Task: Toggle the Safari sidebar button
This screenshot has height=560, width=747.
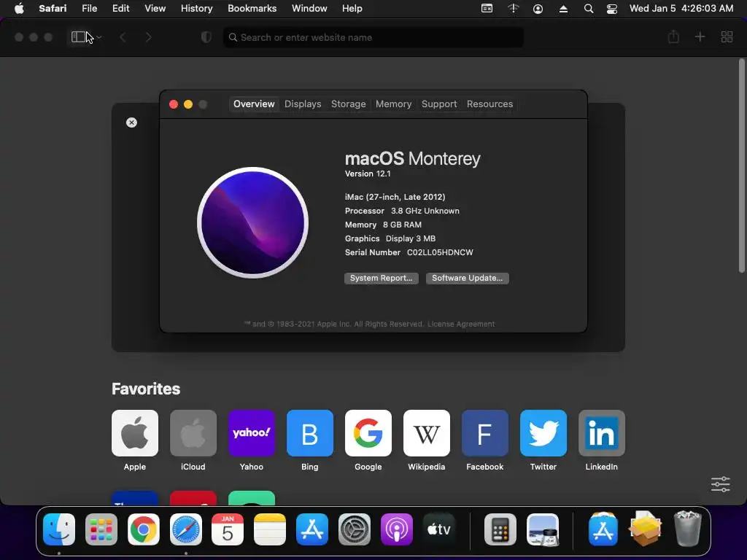Action: coord(79,36)
